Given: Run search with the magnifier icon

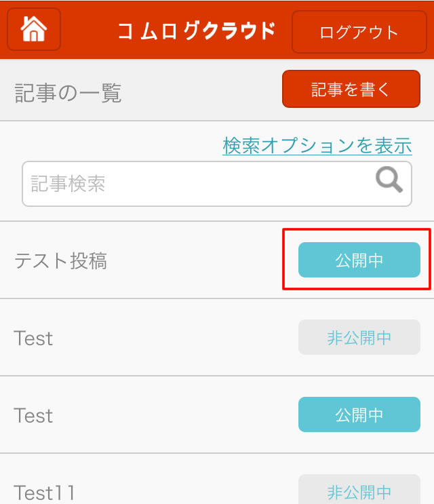Looking at the screenshot, I should 389,180.
